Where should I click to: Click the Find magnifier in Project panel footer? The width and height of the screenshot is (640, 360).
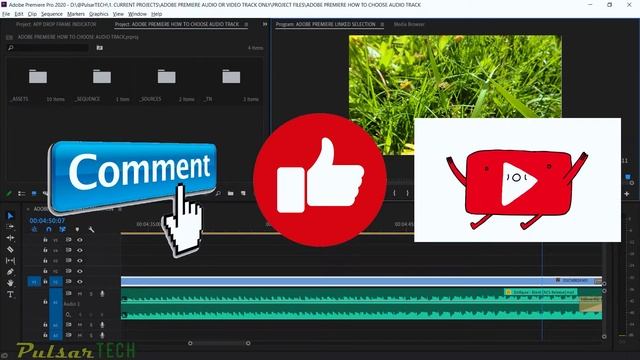(218, 193)
